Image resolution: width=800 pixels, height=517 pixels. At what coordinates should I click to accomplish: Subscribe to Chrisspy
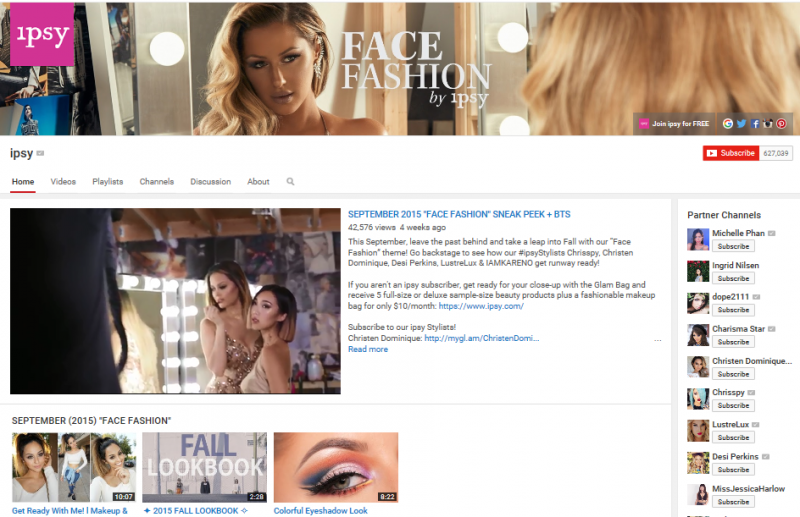click(733, 405)
